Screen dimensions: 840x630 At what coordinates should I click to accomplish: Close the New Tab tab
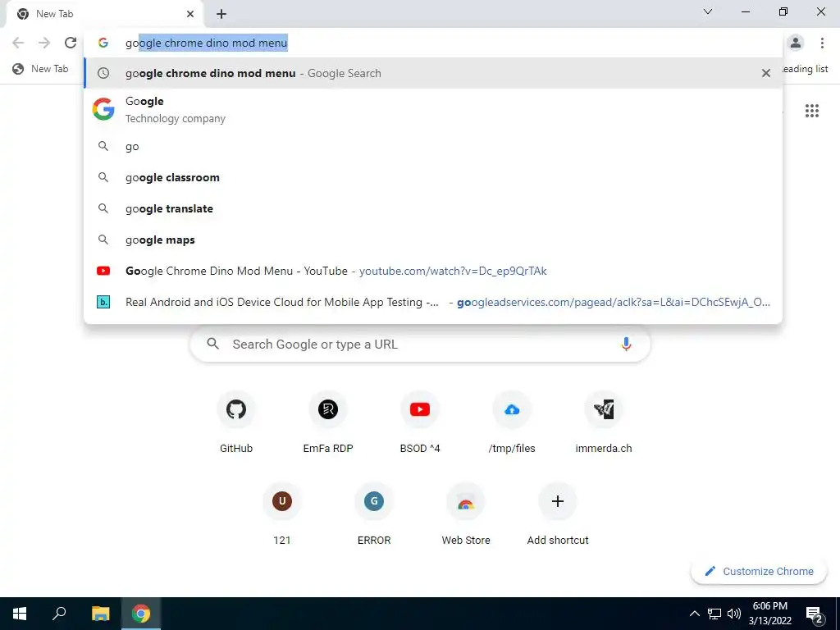click(x=190, y=14)
